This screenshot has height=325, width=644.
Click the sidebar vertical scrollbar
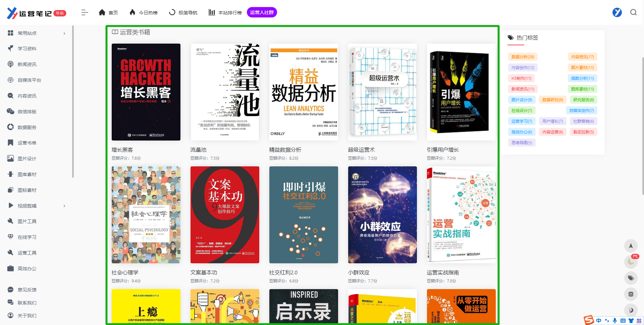click(x=73, y=102)
